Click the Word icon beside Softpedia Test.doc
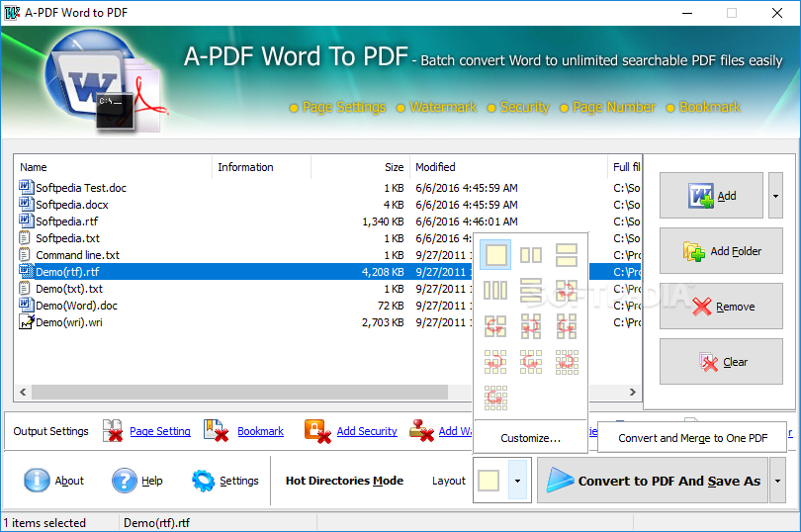Screen dimensions: 801x532 [x=27, y=187]
